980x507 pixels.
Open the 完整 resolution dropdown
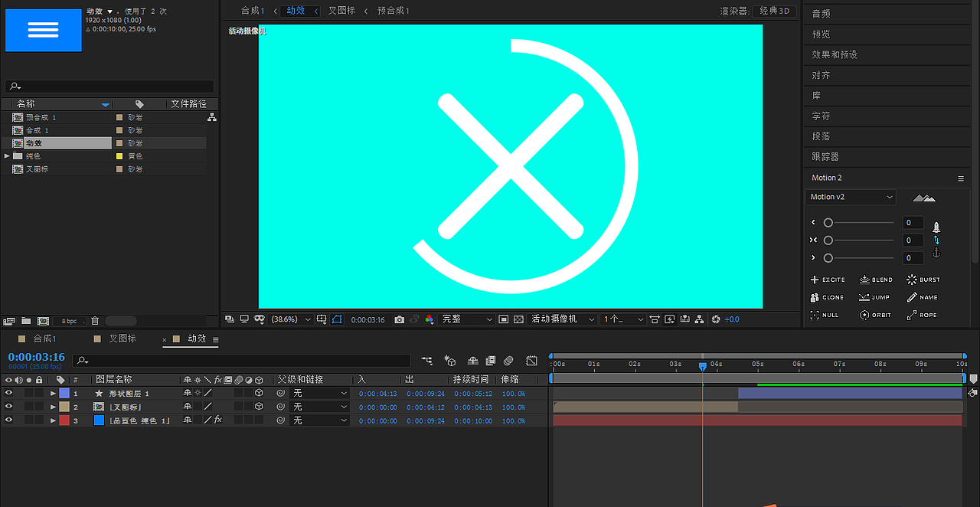[466, 319]
